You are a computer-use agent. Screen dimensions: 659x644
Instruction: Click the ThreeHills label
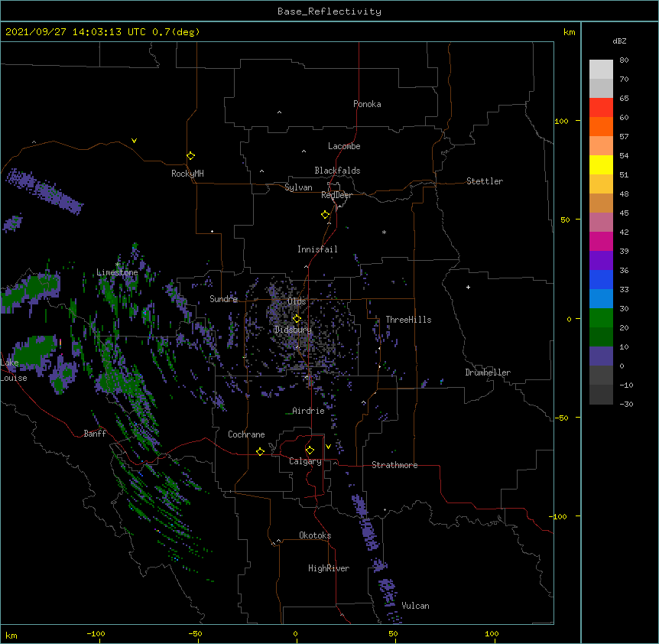(x=408, y=320)
